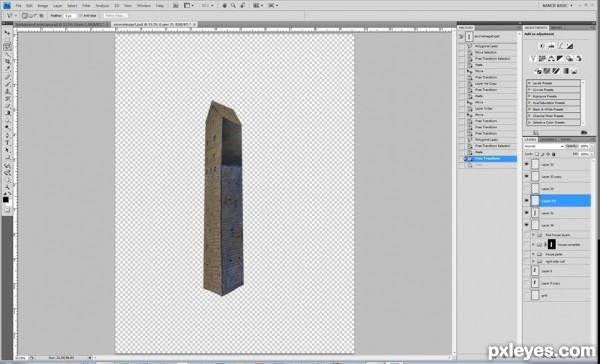
Task: Add a Gradient Map adjustment
Action: point(566,71)
